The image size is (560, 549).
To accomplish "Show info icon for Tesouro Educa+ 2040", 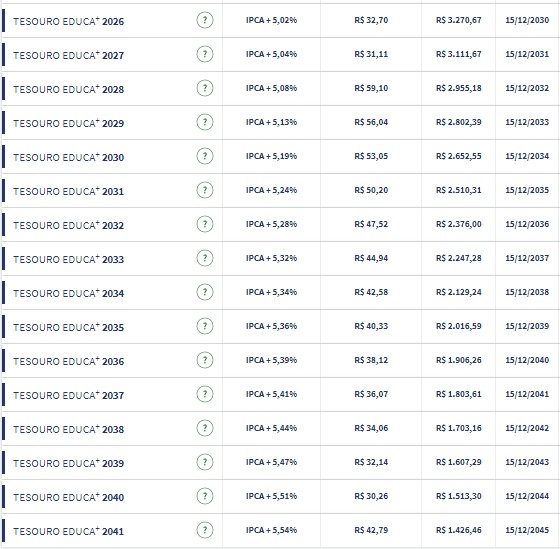I will (205, 496).
